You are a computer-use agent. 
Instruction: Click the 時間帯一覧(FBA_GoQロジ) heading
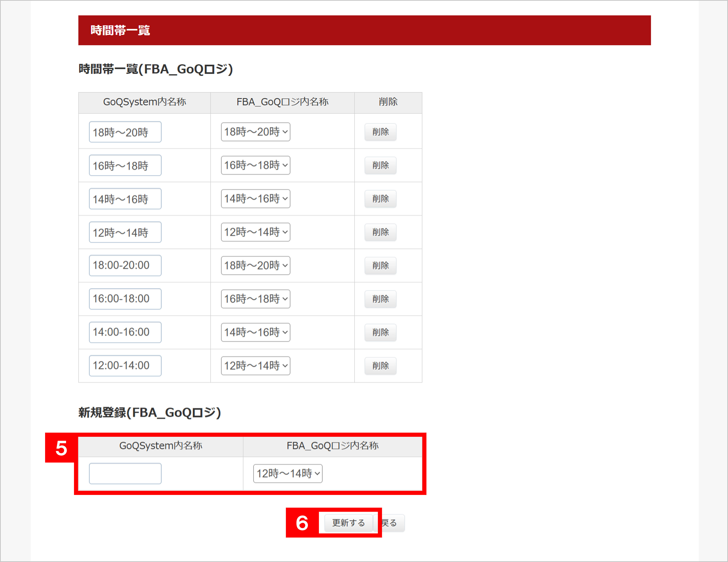click(x=156, y=69)
